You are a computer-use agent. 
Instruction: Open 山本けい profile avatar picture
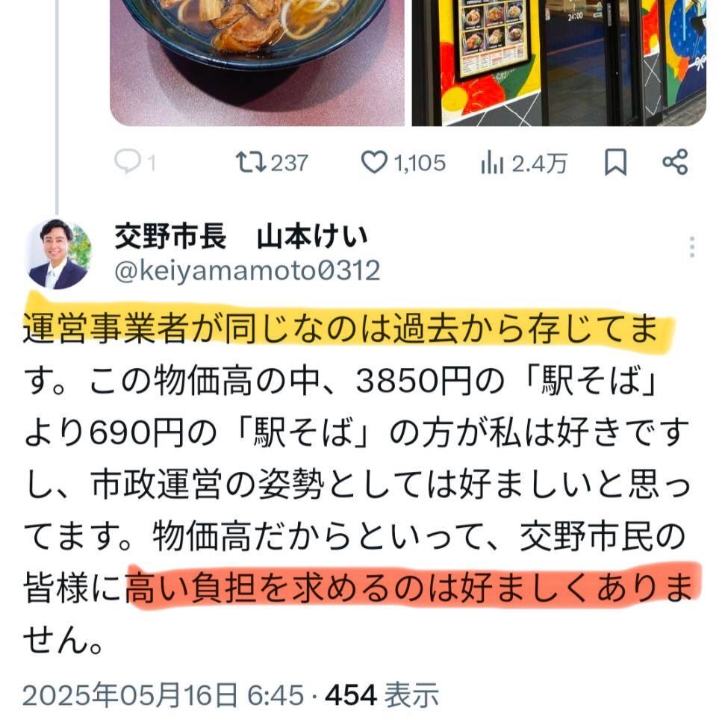pos(58,254)
